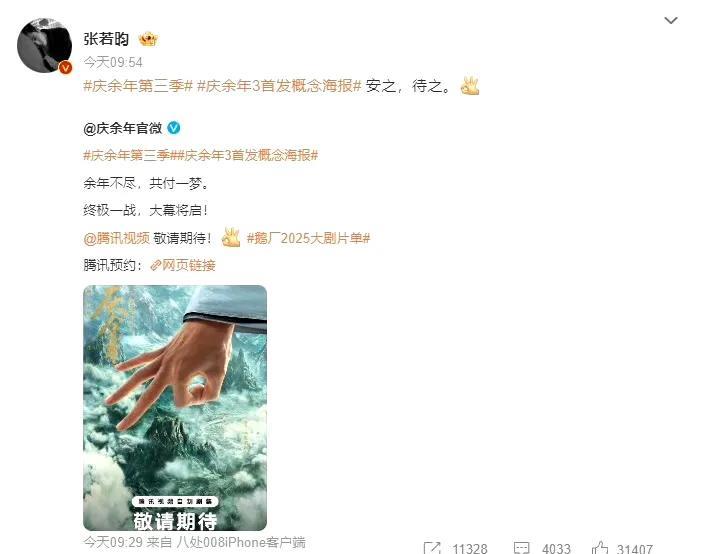Viewport: 707px width, 554px height.
Task: Click OK hand emoji after 敬请期待
Action: pos(231,238)
